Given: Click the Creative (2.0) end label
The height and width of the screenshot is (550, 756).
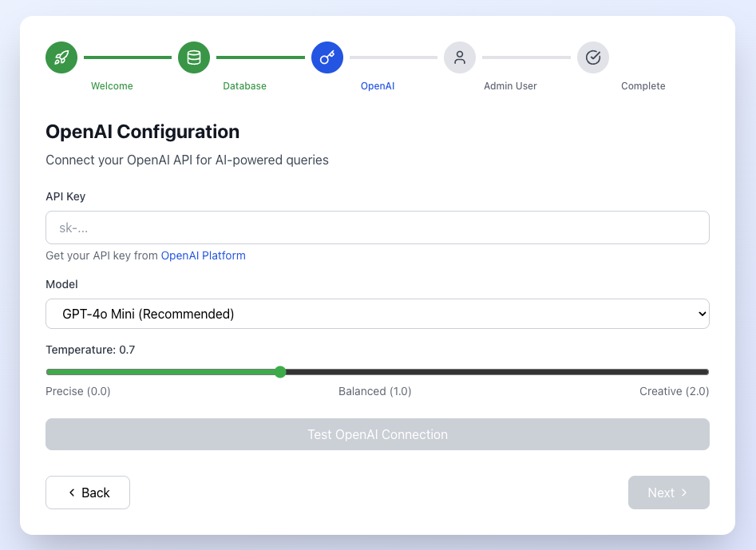Looking at the screenshot, I should (x=674, y=391).
